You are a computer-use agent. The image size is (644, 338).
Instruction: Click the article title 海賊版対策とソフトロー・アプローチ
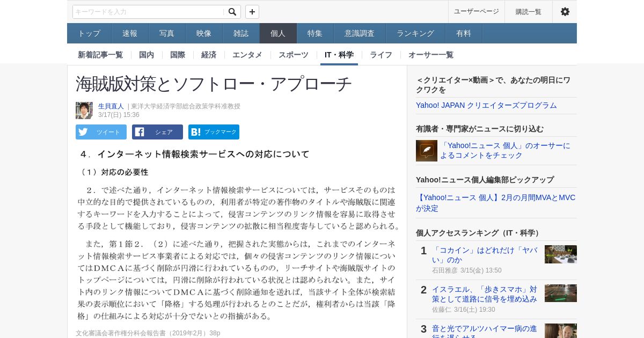point(214,84)
